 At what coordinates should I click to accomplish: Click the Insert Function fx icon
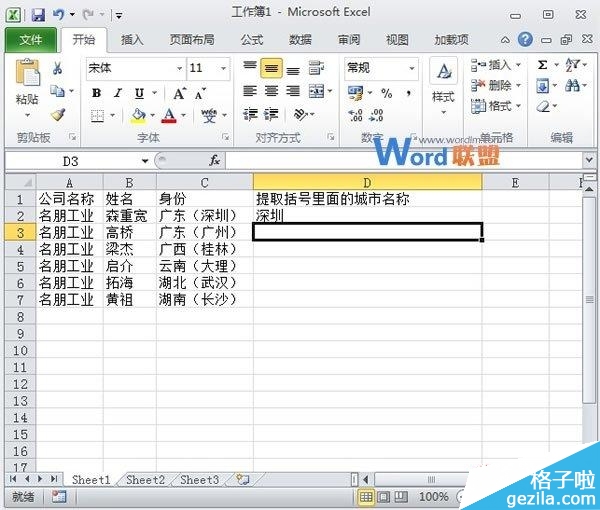click(x=214, y=160)
